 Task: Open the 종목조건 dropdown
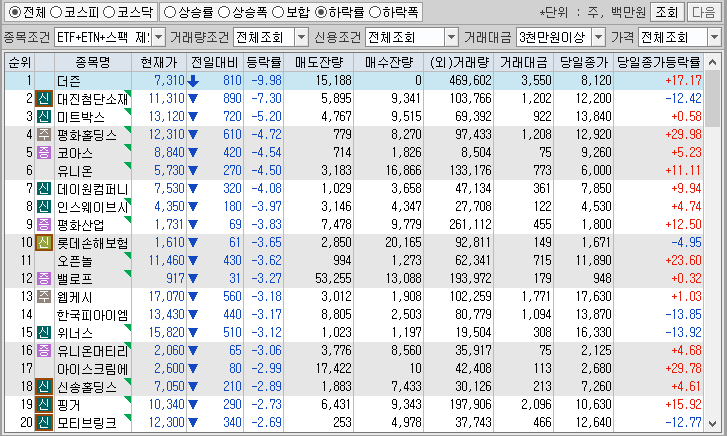coord(158,37)
